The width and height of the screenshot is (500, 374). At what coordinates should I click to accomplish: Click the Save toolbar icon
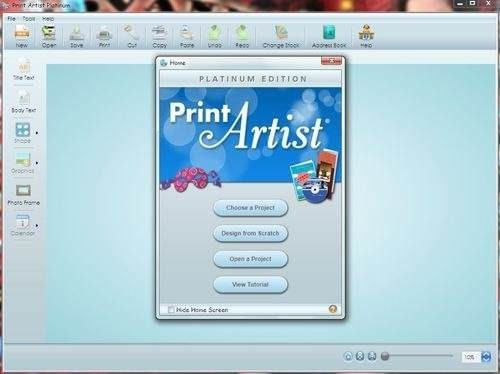77,36
